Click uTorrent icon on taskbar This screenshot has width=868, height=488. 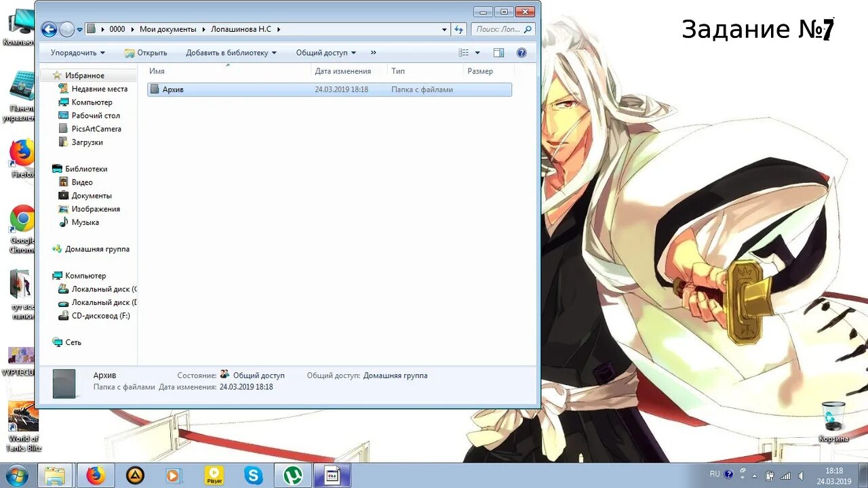[293, 476]
